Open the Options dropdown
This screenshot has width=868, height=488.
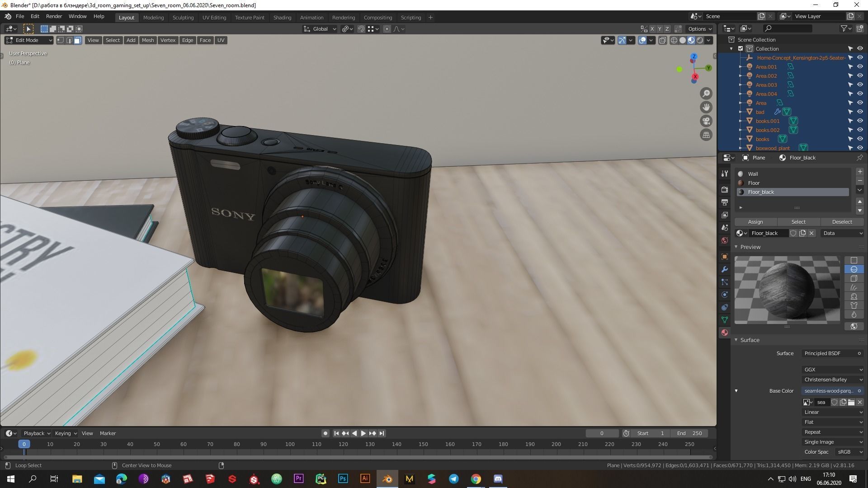coord(700,29)
